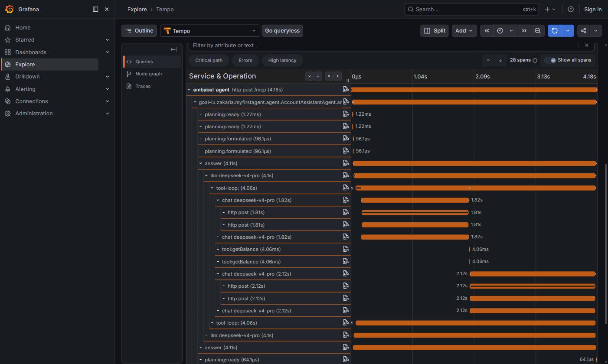Screen dimensions: 608x364
Task: Open refresh interval dropdown
Action: click(568, 31)
